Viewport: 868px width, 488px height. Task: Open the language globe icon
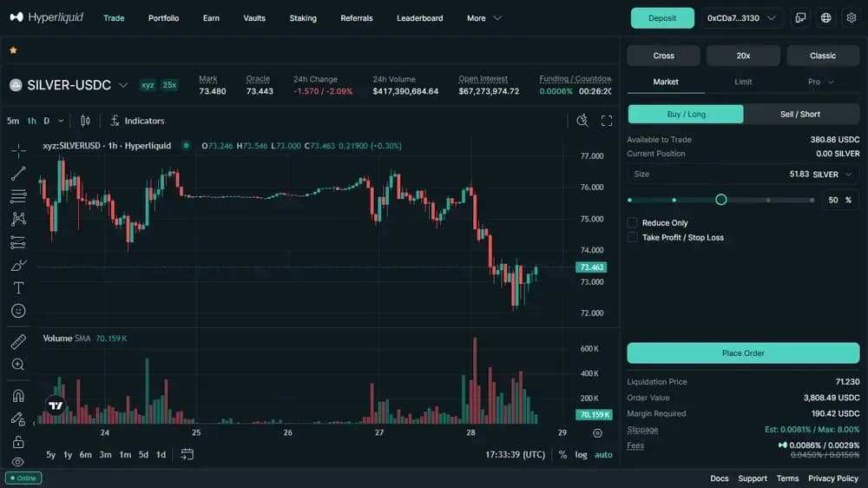coord(825,18)
